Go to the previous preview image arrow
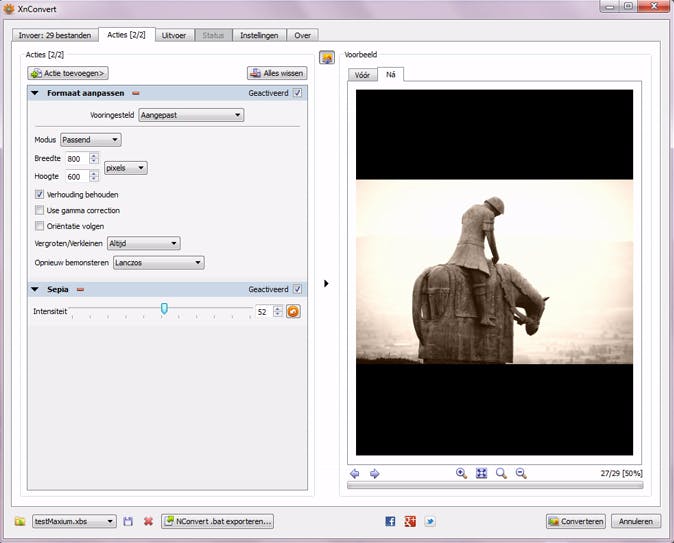 (355, 473)
